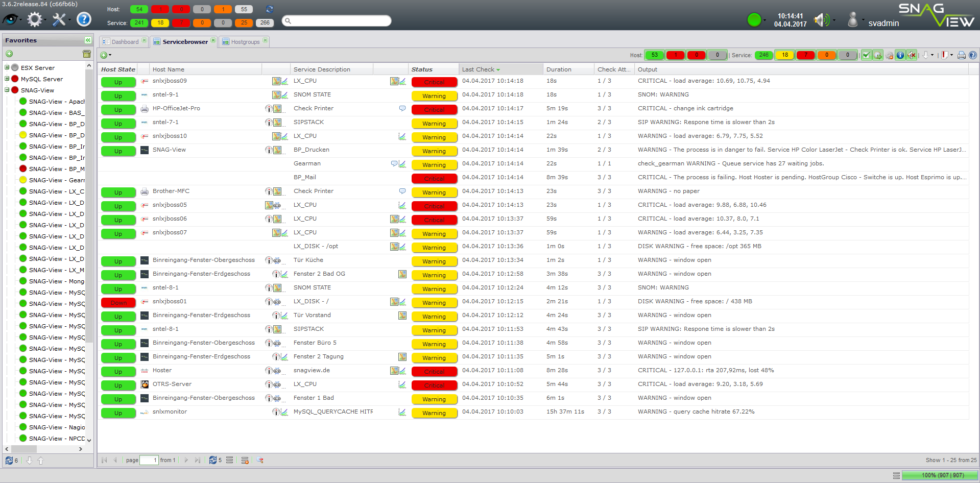Image resolution: width=980 pixels, height=483 pixels.
Task: Open the gear configuration menu
Action: click(34, 19)
